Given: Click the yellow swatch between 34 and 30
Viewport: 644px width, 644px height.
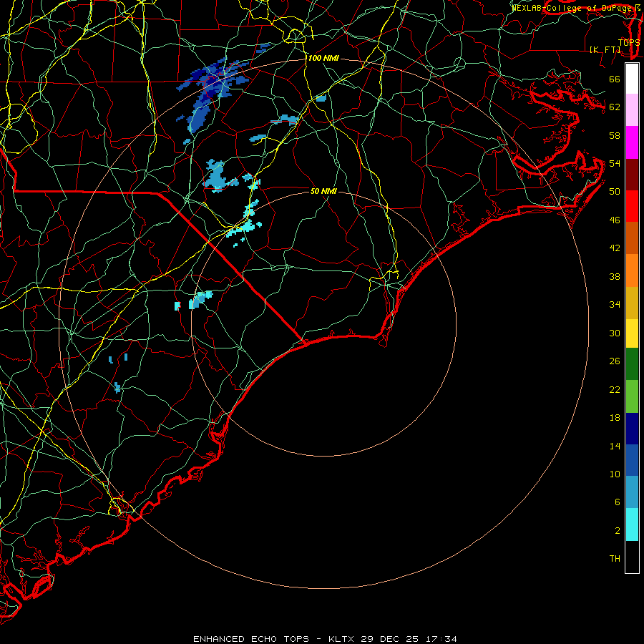Looking at the screenshot, I should (x=632, y=333).
